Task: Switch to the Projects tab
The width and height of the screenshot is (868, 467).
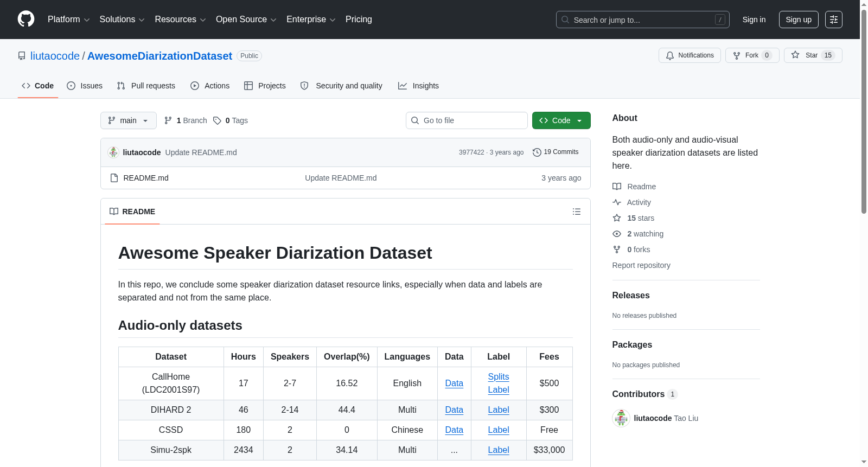Action: [265, 86]
